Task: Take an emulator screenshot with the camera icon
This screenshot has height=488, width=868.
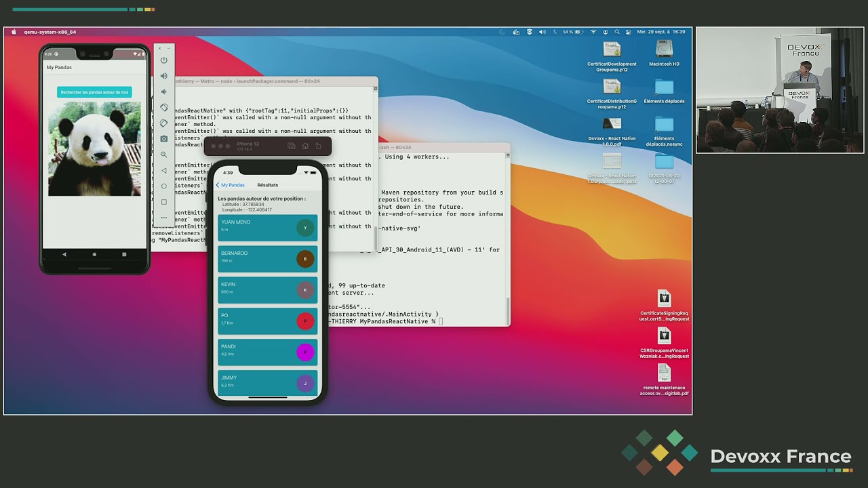Action: tap(163, 139)
